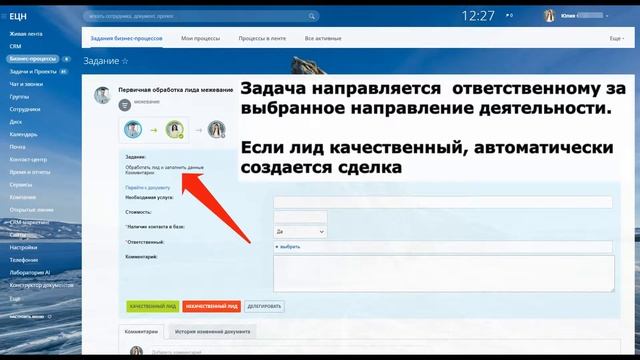The height and width of the screenshot is (360, 640).
Task: Switch to Все активные tab
Action: point(323,38)
